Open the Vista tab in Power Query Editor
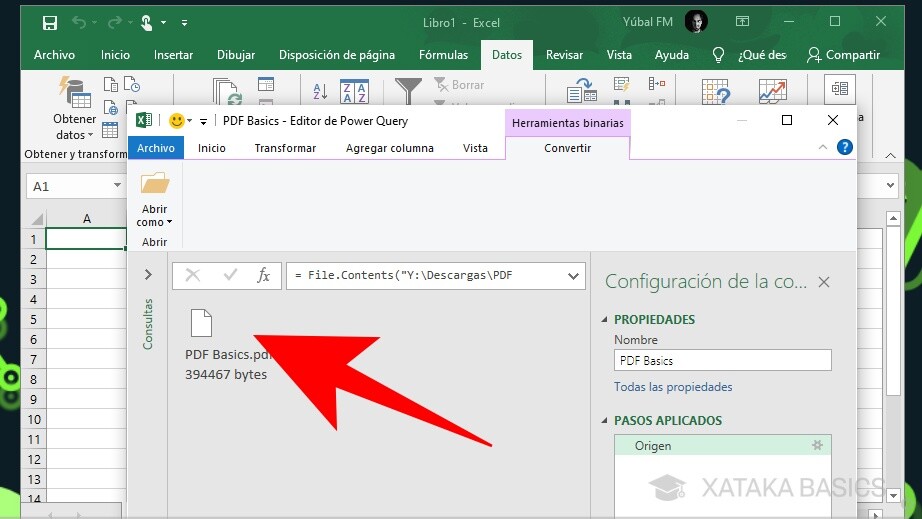The image size is (922, 519). click(475, 148)
